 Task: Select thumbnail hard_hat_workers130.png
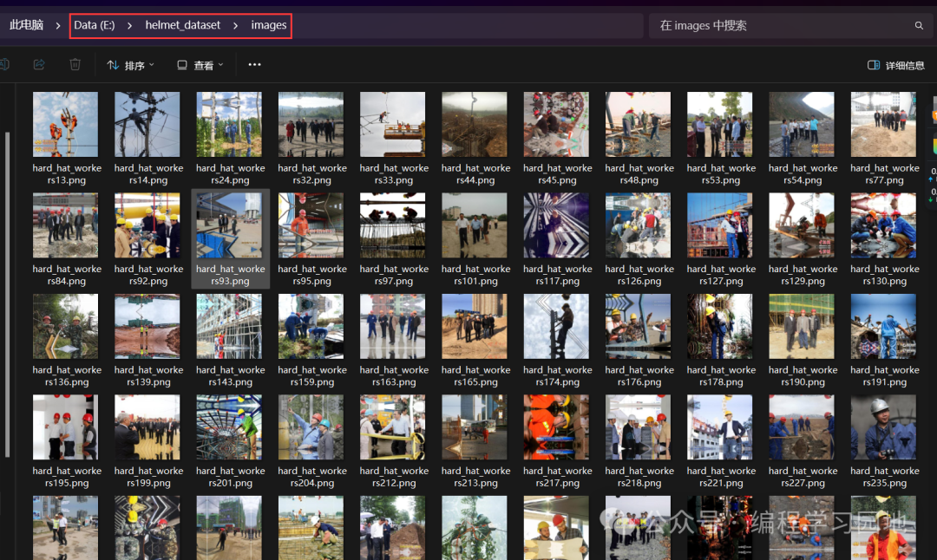tap(883, 225)
